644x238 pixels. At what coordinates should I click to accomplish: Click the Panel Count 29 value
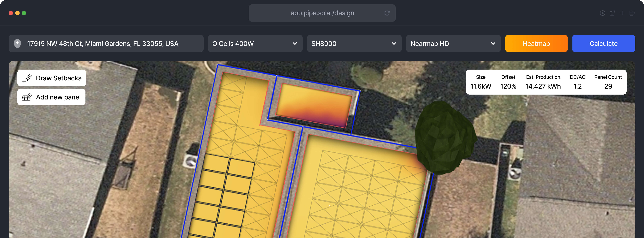click(x=608, y=86)
